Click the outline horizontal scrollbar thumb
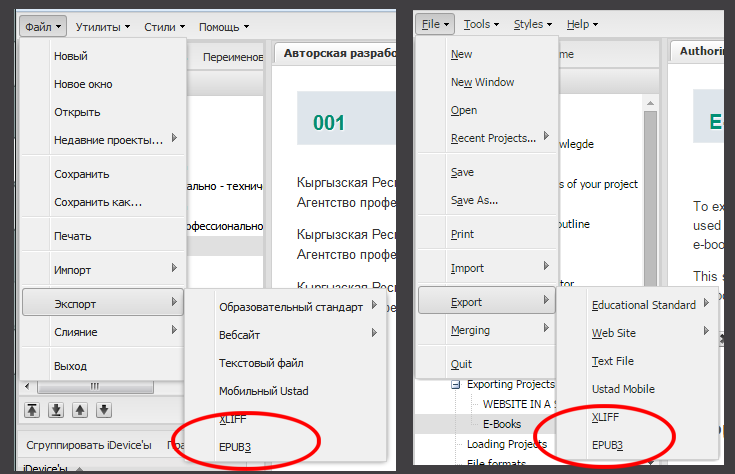The width and height of the screenshot is (735, 474). (95, 387)
